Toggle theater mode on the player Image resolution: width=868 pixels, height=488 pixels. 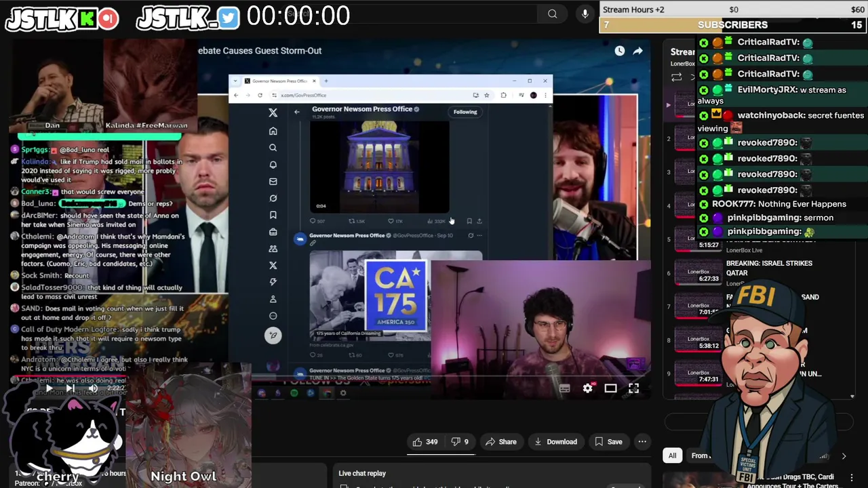[610, 388]
